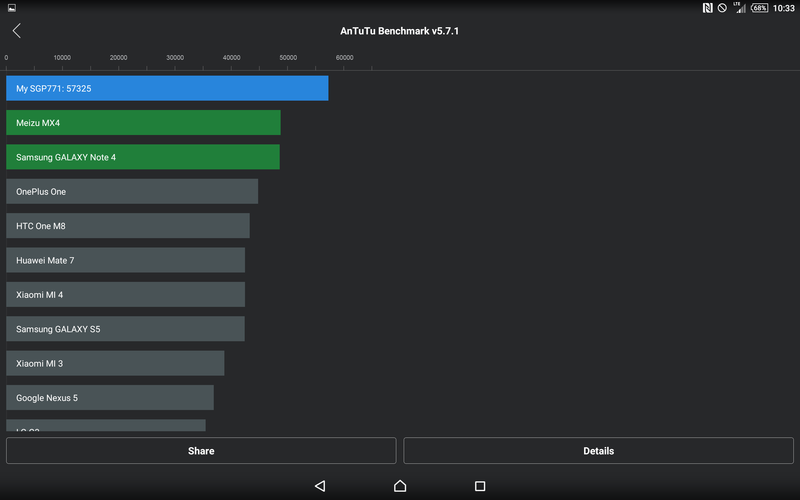This screenshot has height=500, width=800.
Task: Click the Share button
Action: (201, 451)
